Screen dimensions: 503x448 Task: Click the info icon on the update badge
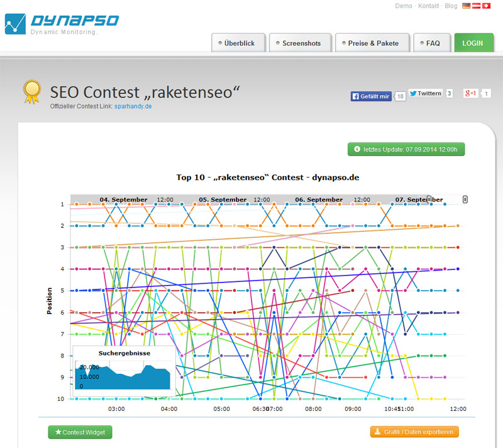(357, 149)
